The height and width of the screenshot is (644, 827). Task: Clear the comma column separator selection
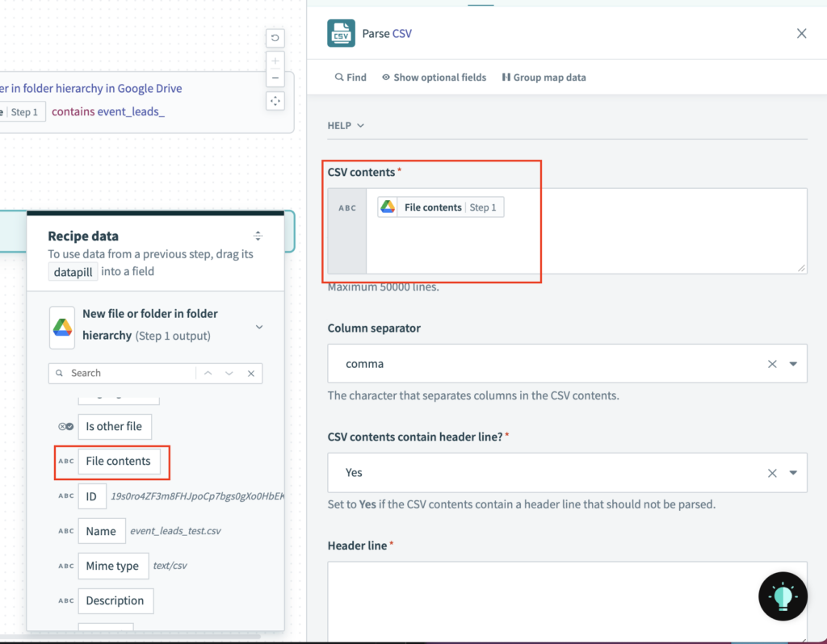[x=771, y=363]
